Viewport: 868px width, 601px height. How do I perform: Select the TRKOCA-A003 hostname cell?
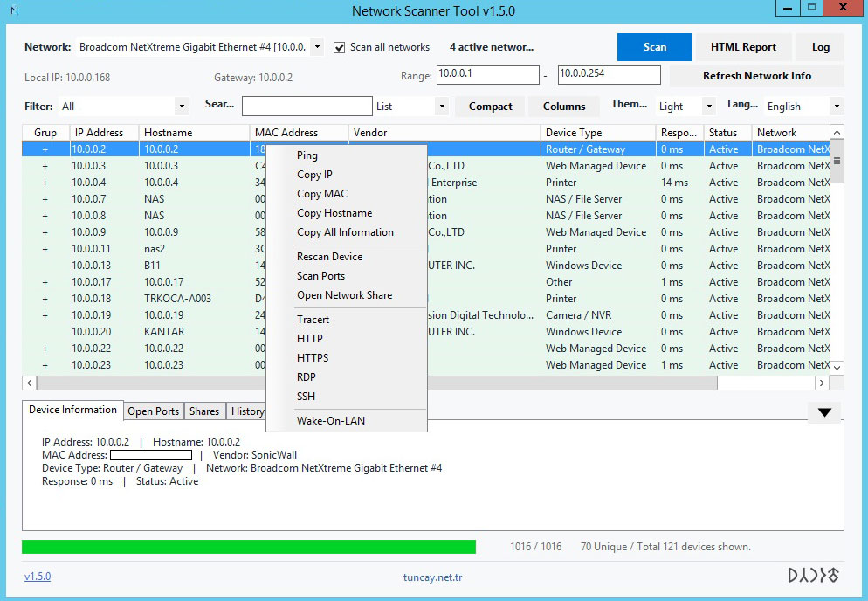pyautogui.click(x=177, y=299)
